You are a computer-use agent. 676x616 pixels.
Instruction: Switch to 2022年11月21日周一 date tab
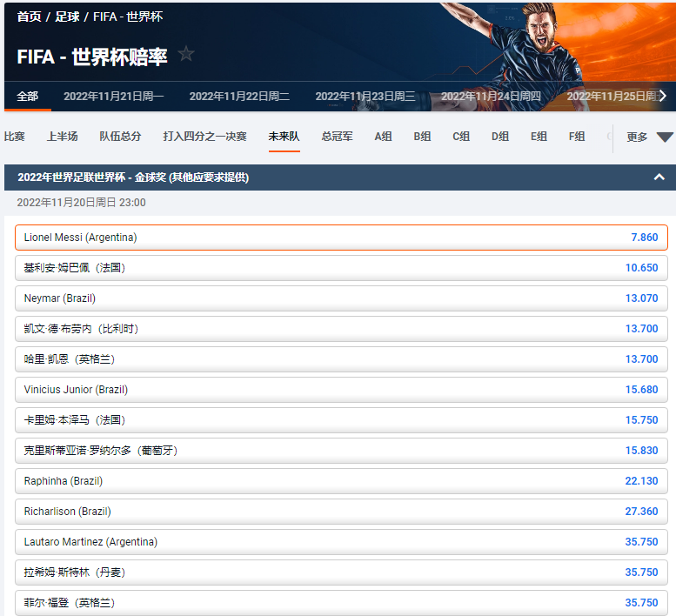tap(113, 97)
